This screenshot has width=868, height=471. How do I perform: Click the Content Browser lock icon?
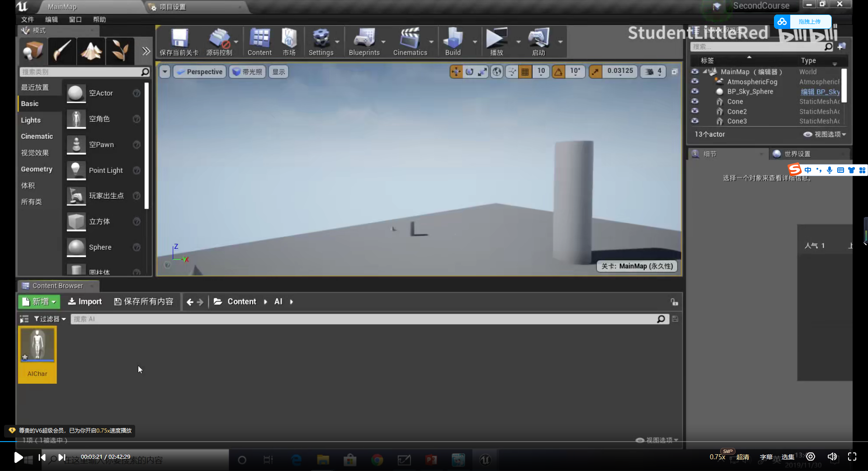point(674,302)
